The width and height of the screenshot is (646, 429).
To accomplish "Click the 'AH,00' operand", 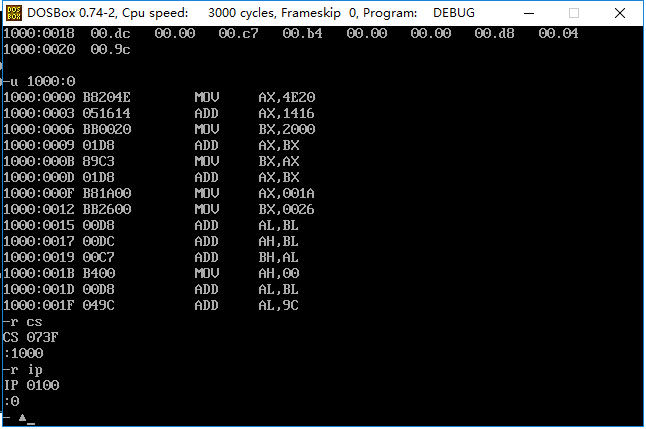I will pyautogui.click(x=279, y=274).
